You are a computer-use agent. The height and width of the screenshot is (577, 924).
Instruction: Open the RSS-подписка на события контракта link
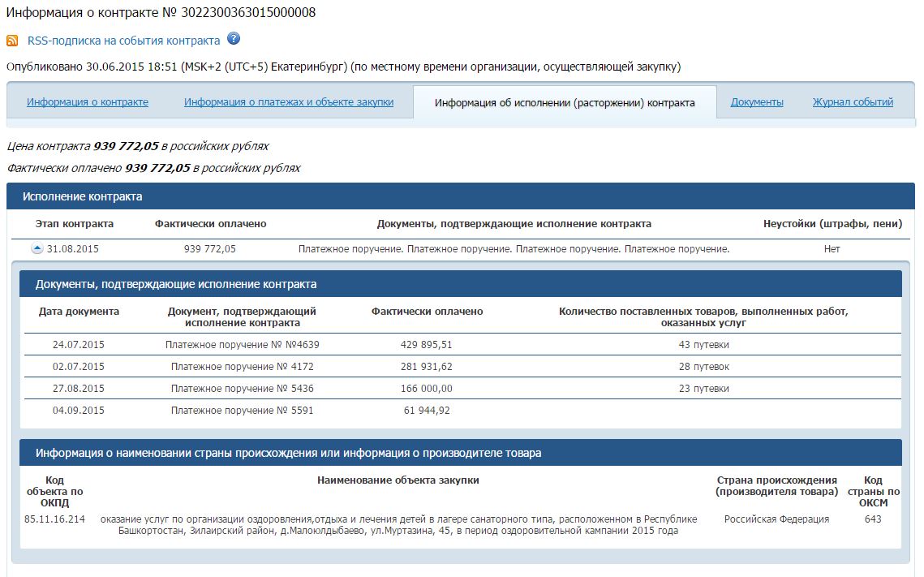click(123, 41)
